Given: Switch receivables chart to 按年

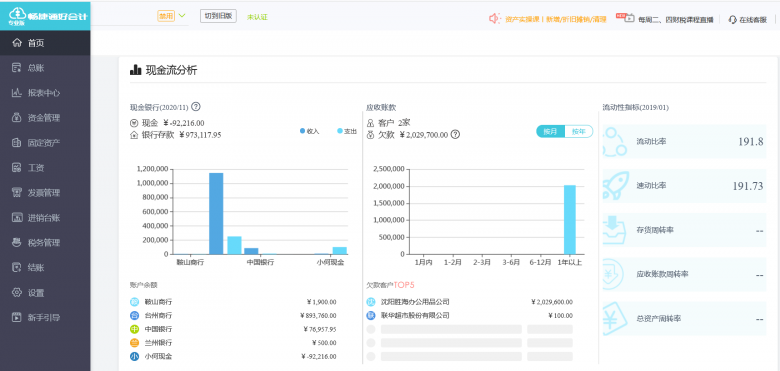Looking at the screenshot, I should pyautogui.click(x=579, y=131).
